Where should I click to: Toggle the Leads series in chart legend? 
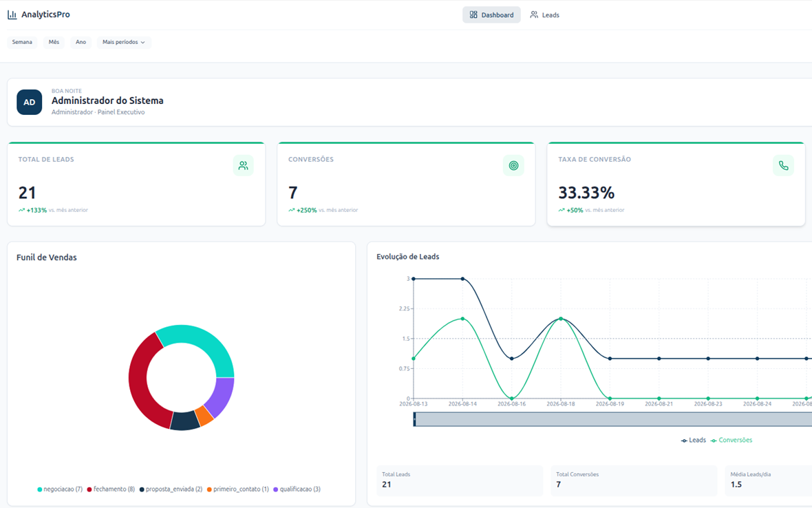coord(694,440)
